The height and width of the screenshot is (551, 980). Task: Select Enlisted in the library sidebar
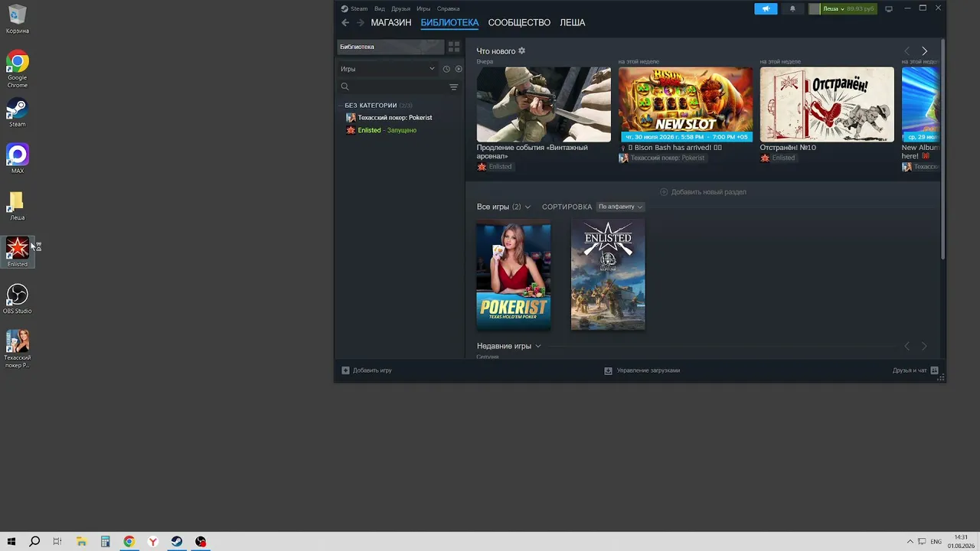(x=381, y=130)
